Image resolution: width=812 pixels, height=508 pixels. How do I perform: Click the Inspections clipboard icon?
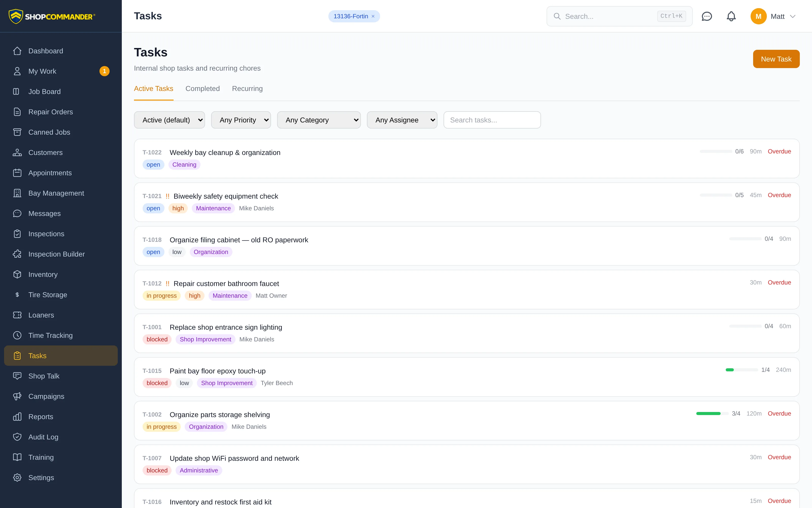17,234
